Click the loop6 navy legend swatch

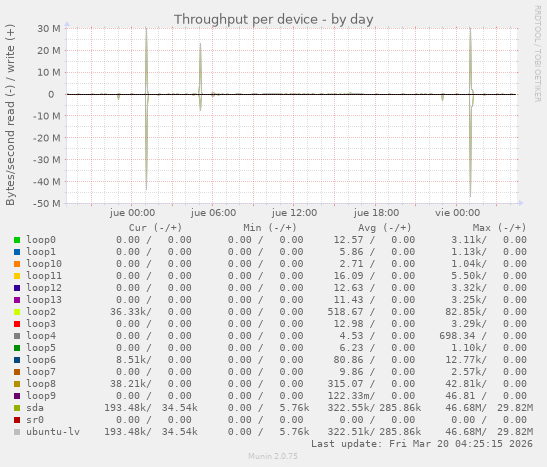[17, 360]
